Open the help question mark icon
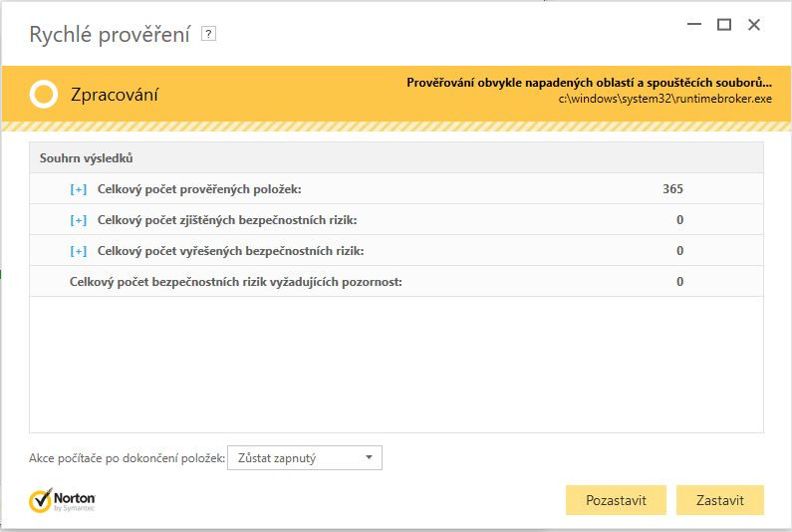The width and height of the screenshot is (792, 532). tap(208, 34)
